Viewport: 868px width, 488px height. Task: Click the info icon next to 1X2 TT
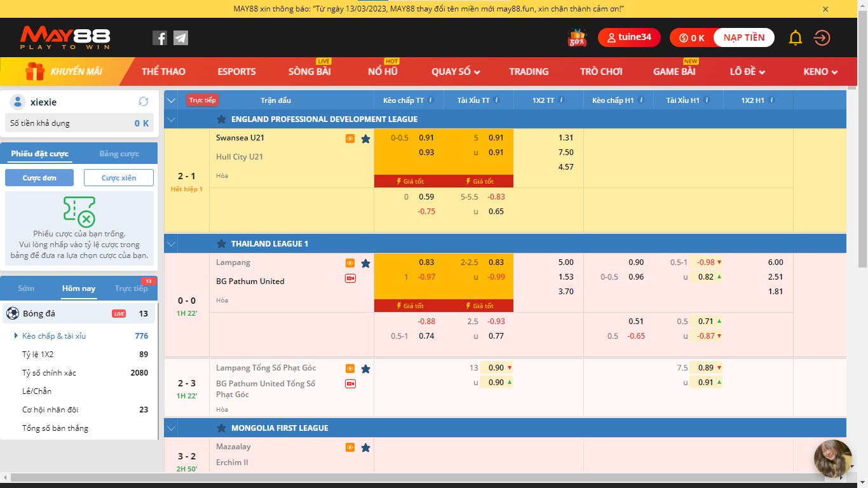click(562, 100)
